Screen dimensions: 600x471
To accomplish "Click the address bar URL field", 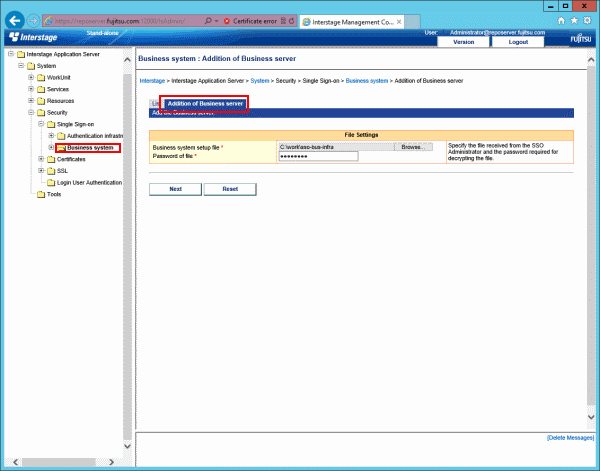I will 124,21.
